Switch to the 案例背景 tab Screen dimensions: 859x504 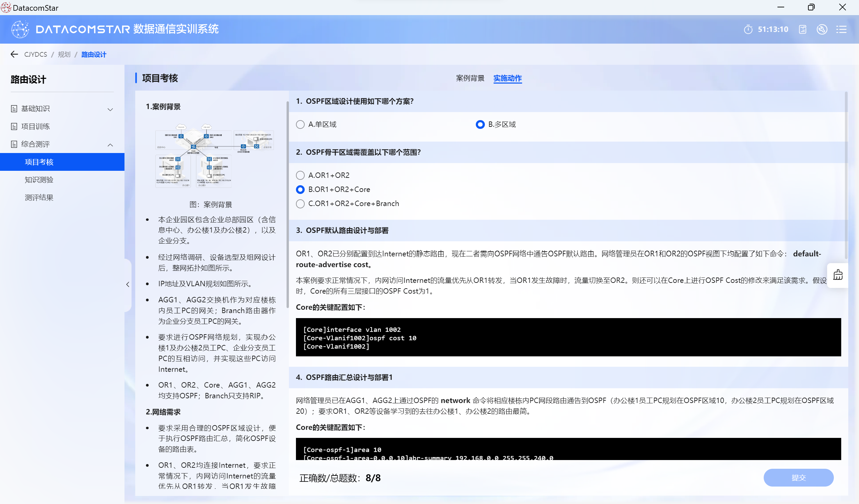click(x=470, y=78)
